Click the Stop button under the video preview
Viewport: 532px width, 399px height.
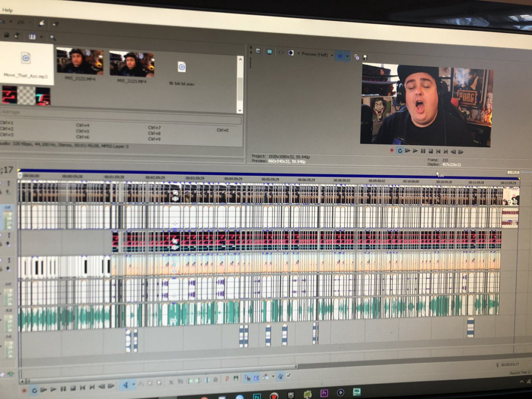431,151
